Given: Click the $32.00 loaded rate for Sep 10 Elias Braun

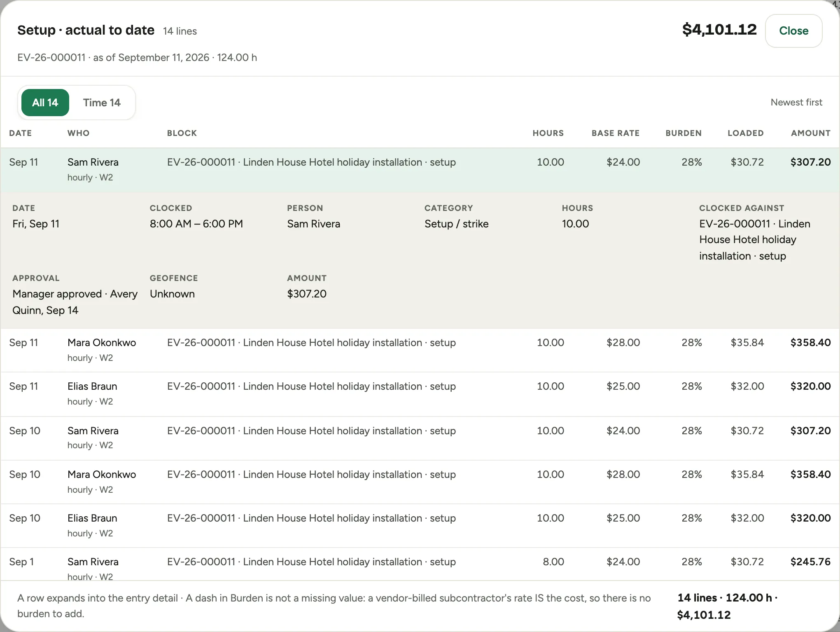Looking at the screenshot, I should [x=747, y=518].
